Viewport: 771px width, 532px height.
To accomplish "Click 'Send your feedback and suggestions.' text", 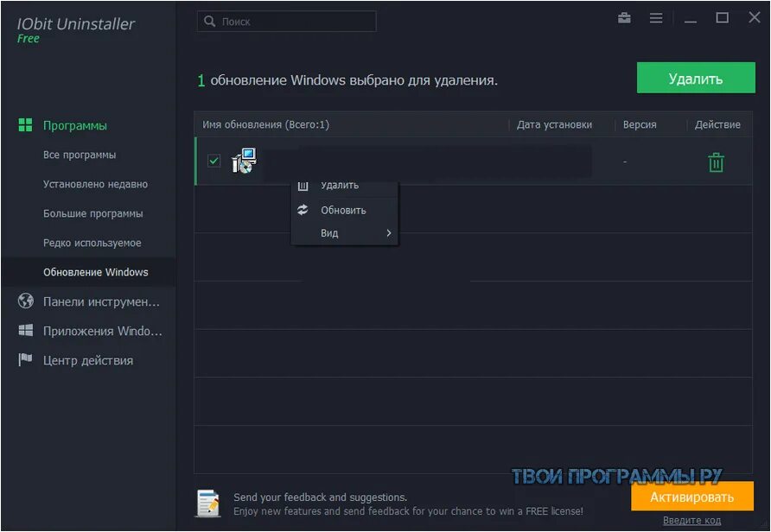I will click(320, 497).
